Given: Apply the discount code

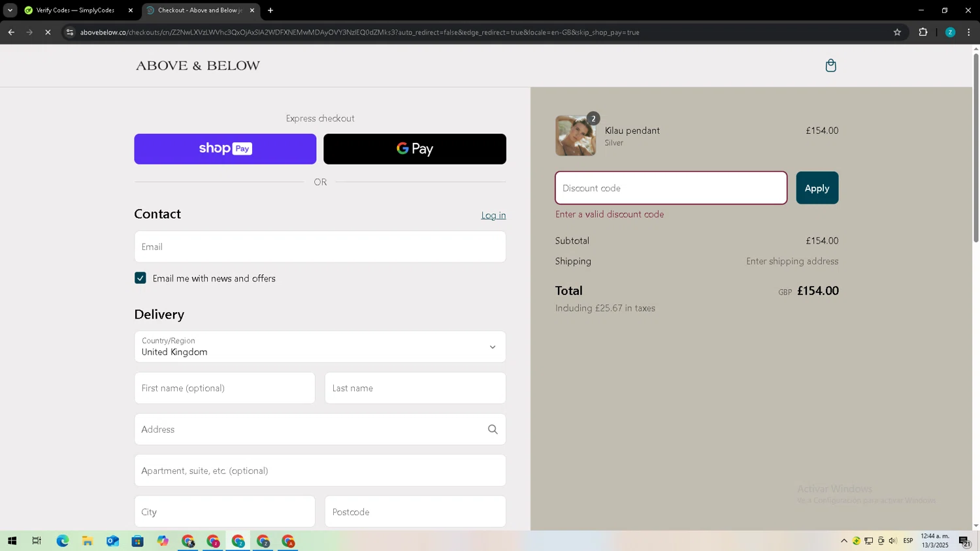Looking at the screenshot, I should (817, 188).
